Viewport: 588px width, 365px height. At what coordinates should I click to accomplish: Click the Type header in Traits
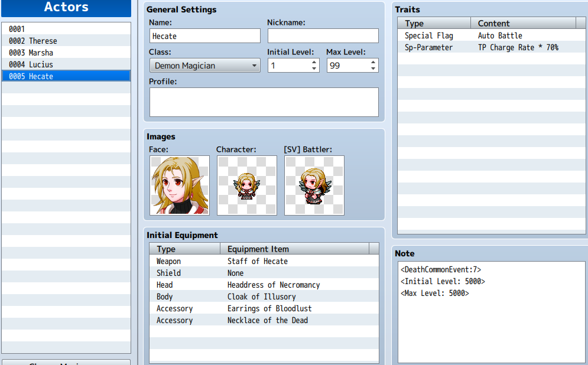(x=434, y=23)
